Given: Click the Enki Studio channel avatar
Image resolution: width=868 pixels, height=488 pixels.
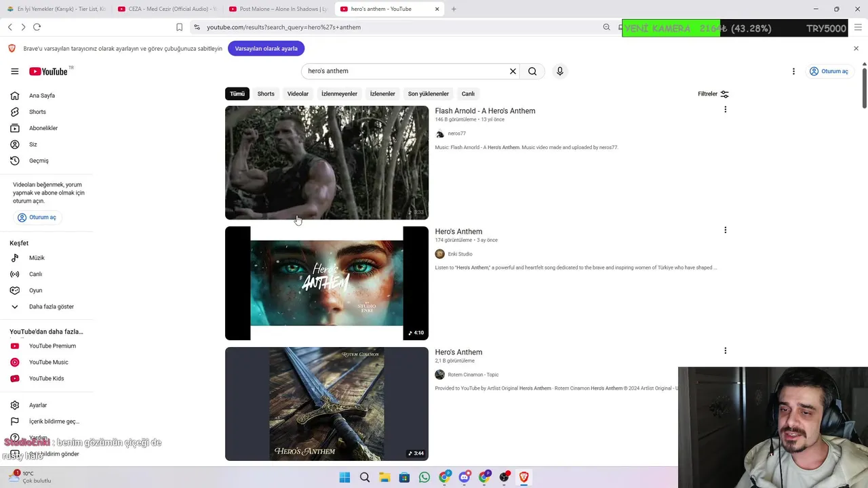Looking at the screenshot, I should [439, 254].
